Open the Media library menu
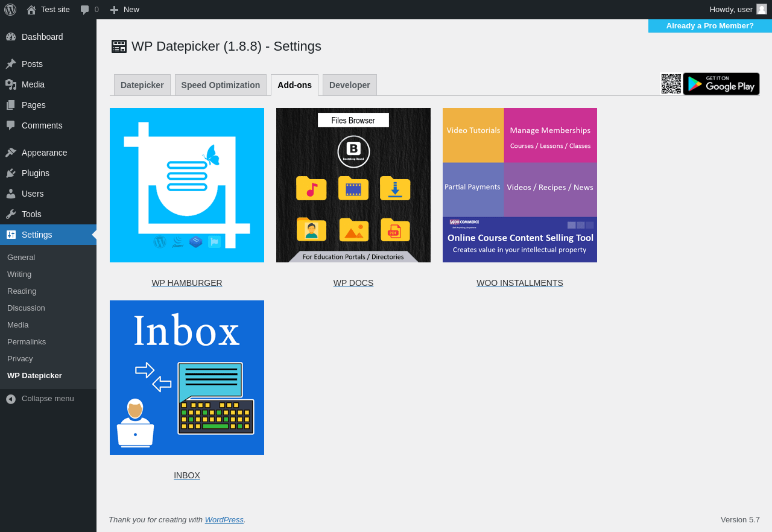Viewport: 772px width, 532px height. 48,84
